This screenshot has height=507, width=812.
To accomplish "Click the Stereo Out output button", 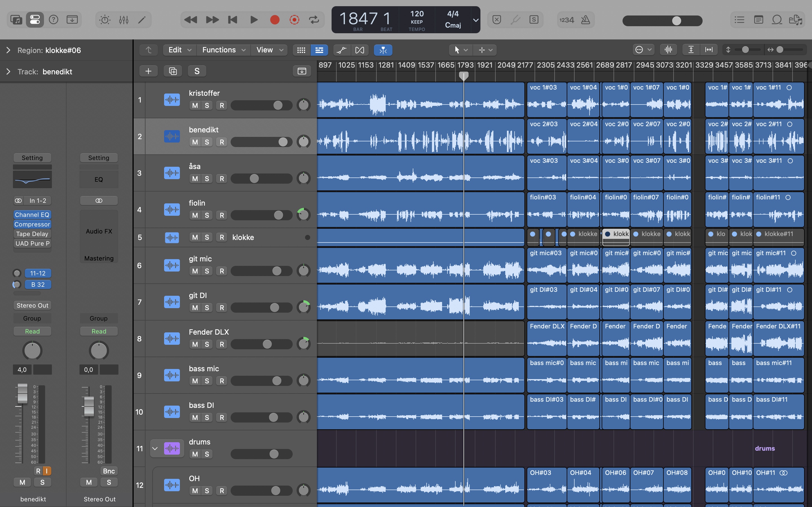I will coord(32,306).
